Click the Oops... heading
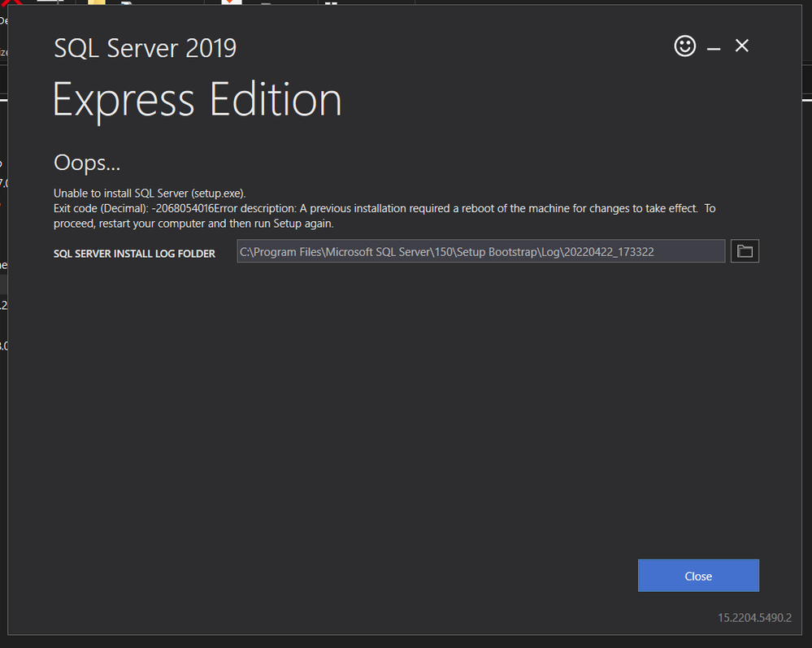The image size is (812, 648). [87, 163]
